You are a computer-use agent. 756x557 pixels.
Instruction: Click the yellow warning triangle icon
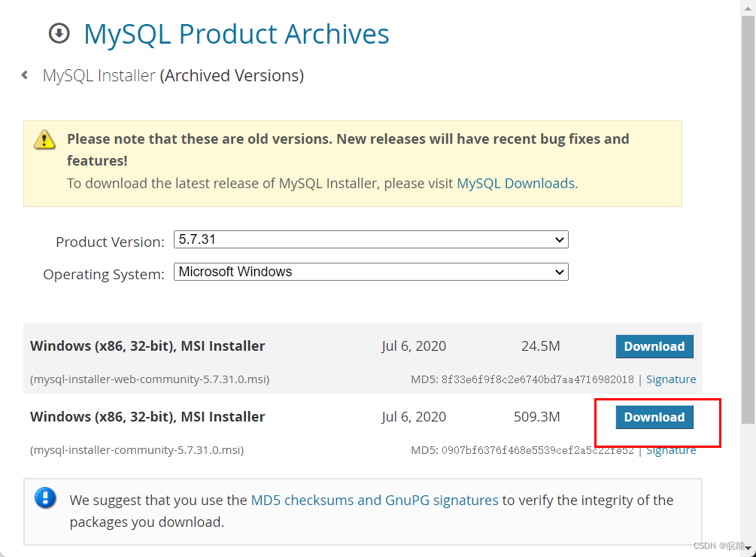click(44, 139)
